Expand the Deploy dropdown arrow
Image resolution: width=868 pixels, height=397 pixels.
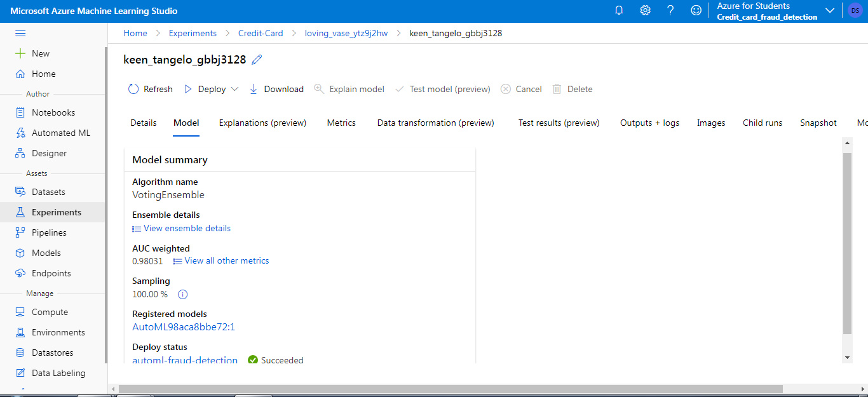236,89
